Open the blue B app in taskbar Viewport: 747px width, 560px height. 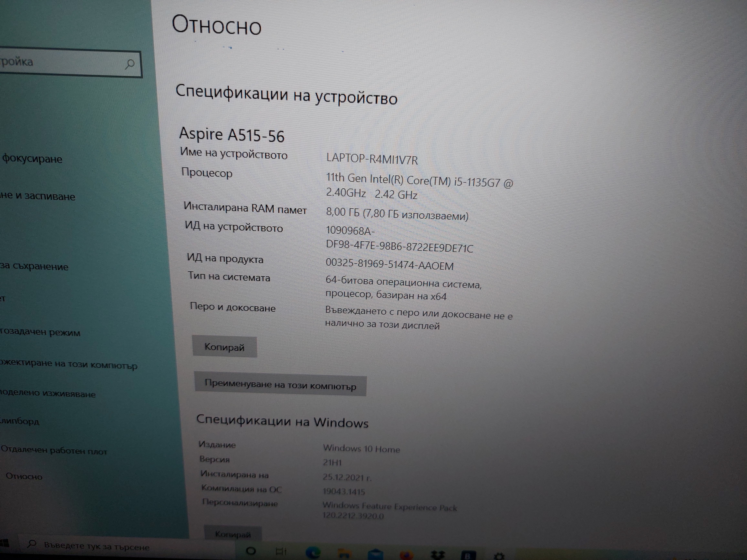pyautogui.click(x=468, y=556)
